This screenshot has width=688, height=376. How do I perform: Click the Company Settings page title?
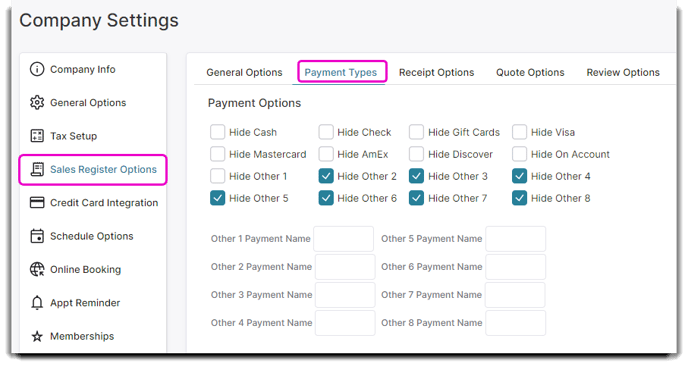99,21
